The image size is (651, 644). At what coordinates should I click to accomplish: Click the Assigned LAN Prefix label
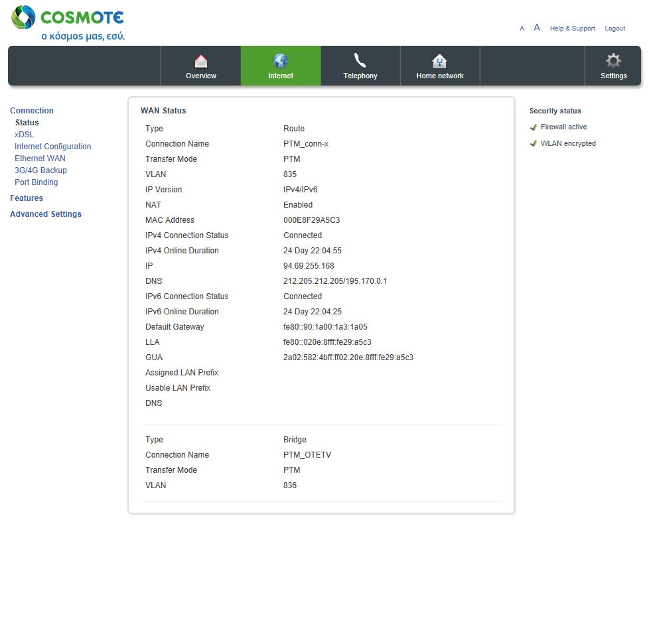point(182,373)
